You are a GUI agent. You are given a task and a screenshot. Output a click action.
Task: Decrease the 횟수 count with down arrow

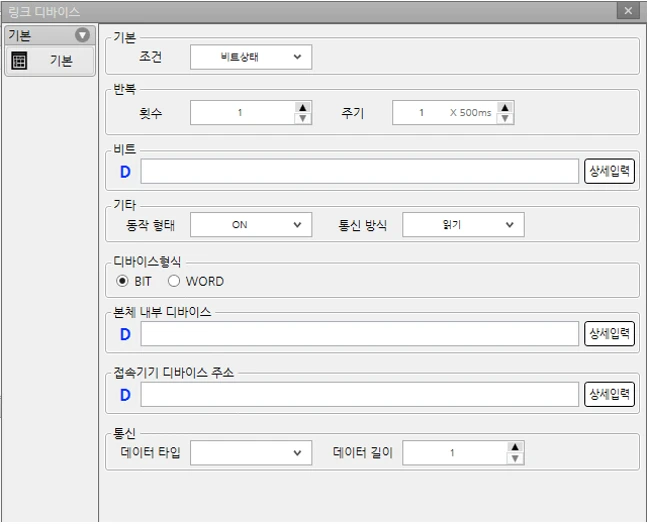tap(303, 118)
